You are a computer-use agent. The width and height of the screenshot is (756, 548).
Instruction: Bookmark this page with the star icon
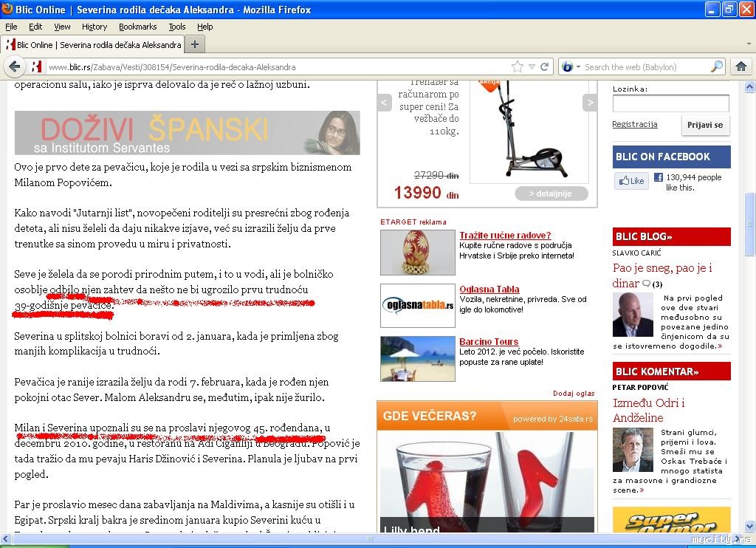pos(518,66)
